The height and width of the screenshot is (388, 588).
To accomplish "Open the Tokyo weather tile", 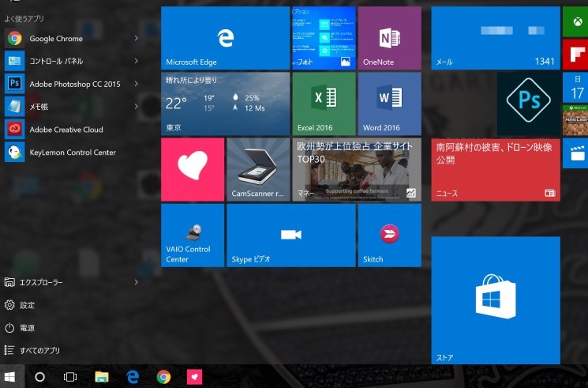I will 226,104.
